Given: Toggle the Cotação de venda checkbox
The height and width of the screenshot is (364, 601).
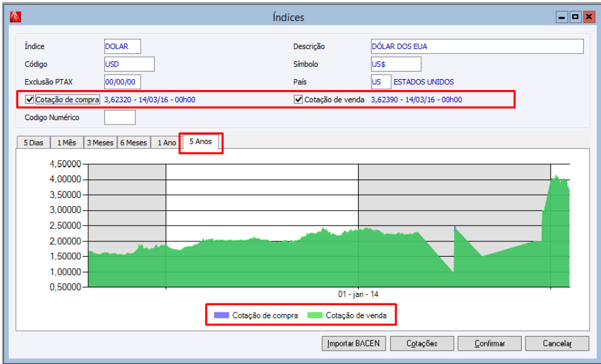Looking at the screenshot, I should point(298,100).
